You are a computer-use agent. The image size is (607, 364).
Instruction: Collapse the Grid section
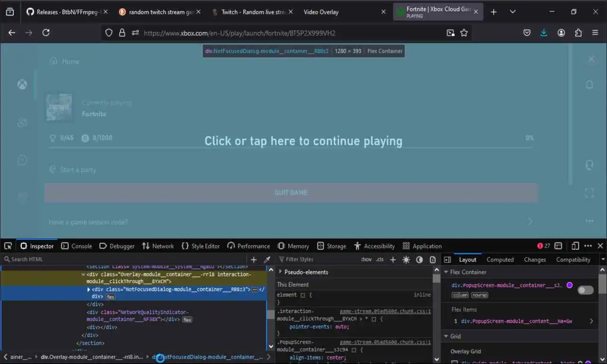446,336
